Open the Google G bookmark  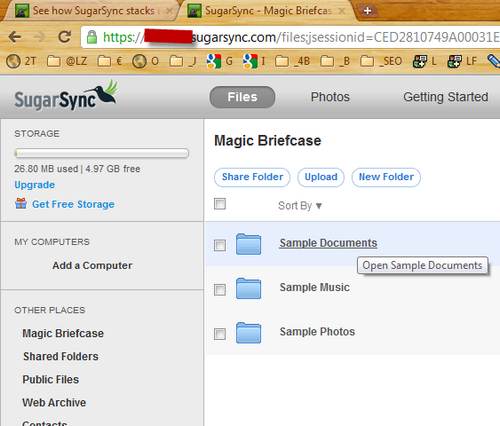219,61
